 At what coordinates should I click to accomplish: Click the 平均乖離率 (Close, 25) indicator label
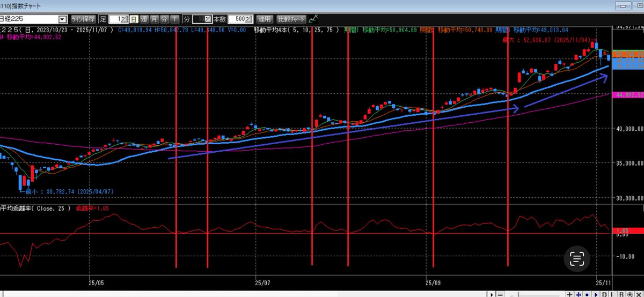35,207
